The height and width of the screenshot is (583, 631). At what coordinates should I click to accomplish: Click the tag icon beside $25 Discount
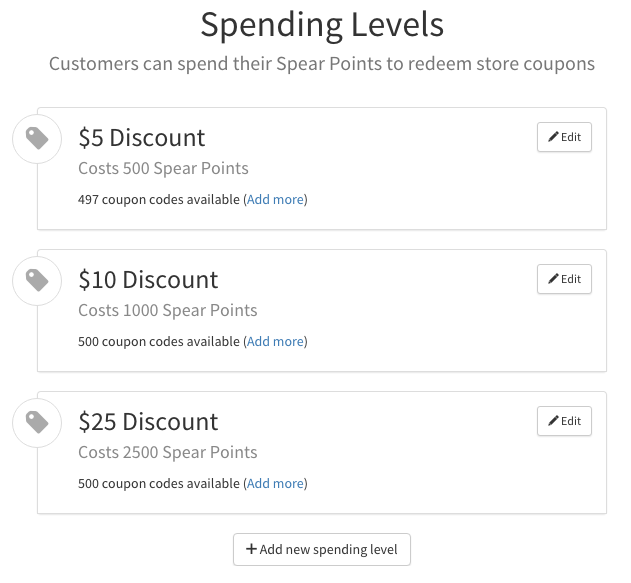click(x=37, y=423)
